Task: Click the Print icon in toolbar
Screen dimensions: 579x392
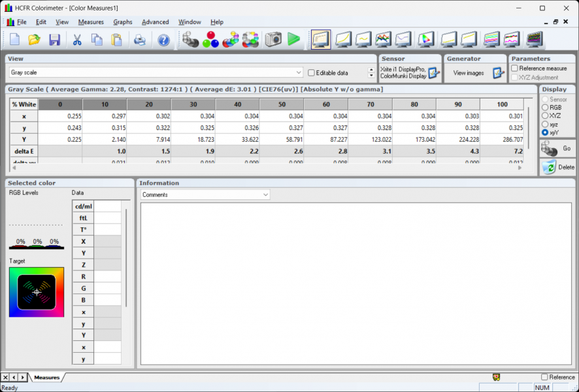Action: click(x=140, y=40)
